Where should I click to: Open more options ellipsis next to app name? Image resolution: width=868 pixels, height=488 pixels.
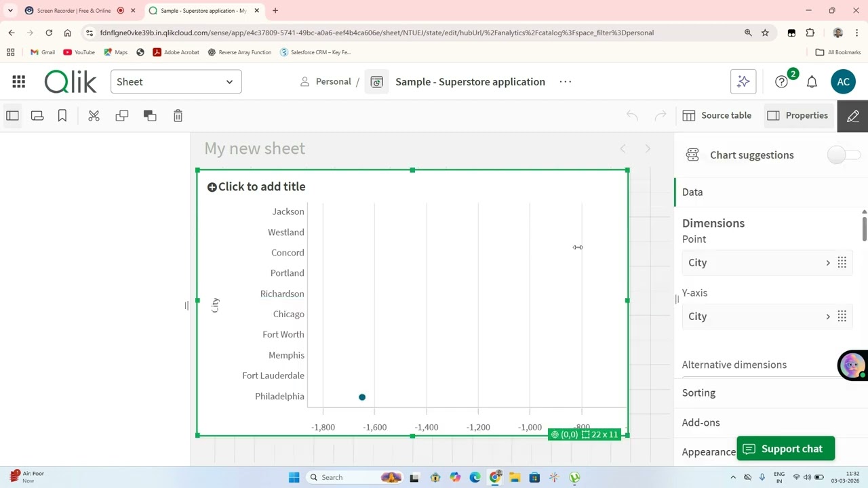click(x=565, y=81)
